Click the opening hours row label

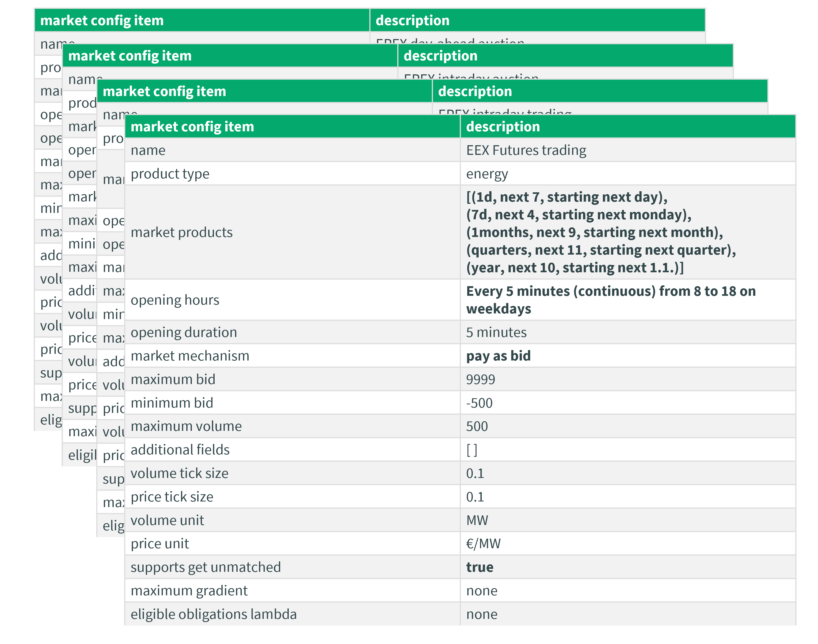pos(175,300)
